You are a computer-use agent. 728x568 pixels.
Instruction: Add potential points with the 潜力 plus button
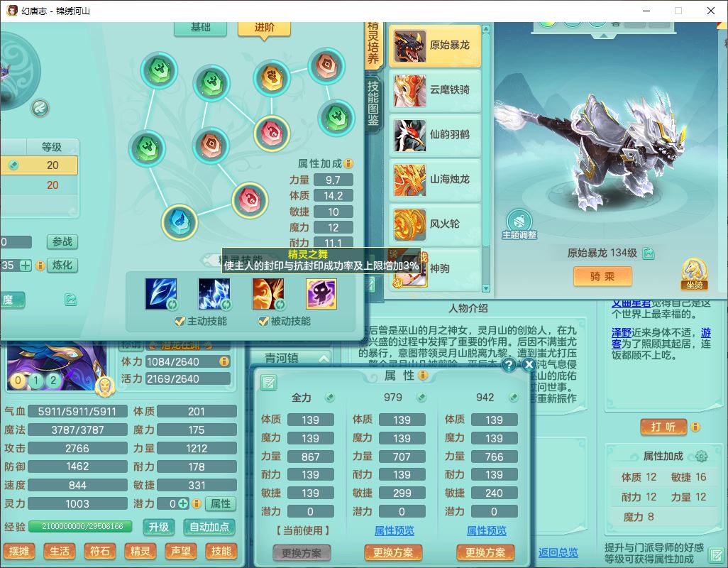click(x=183, y=503)
